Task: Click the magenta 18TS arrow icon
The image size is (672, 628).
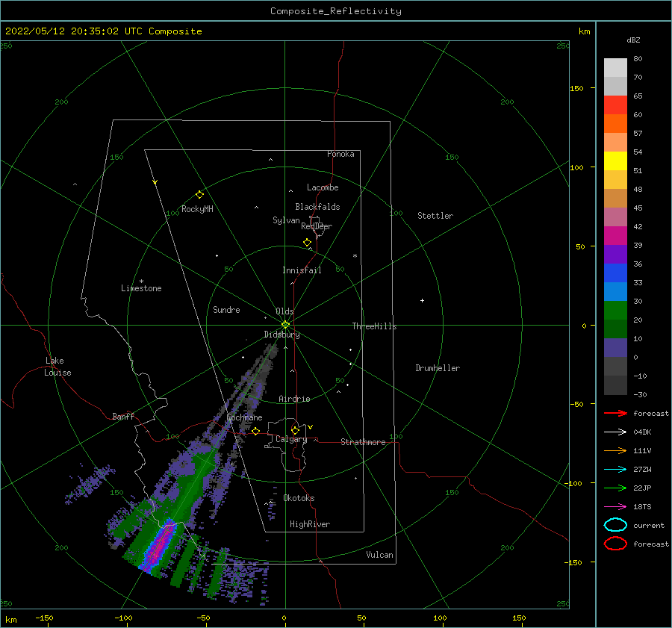Action: (615, 507)
